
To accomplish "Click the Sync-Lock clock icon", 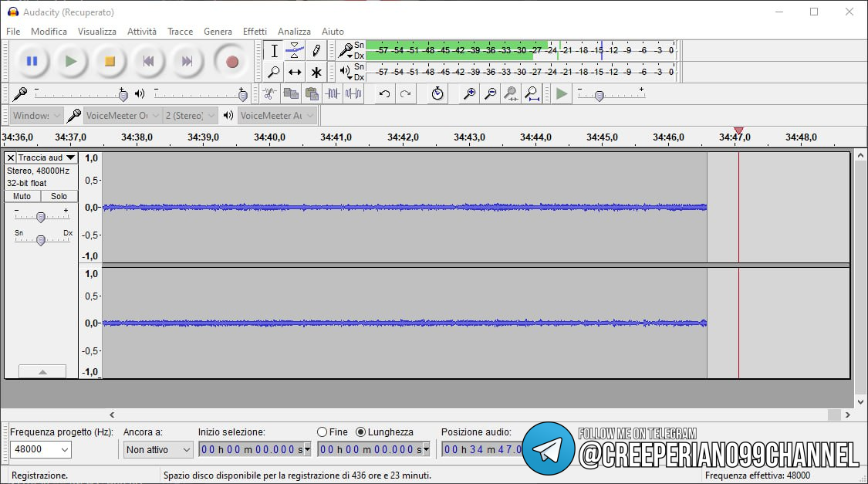I will 437,94.
